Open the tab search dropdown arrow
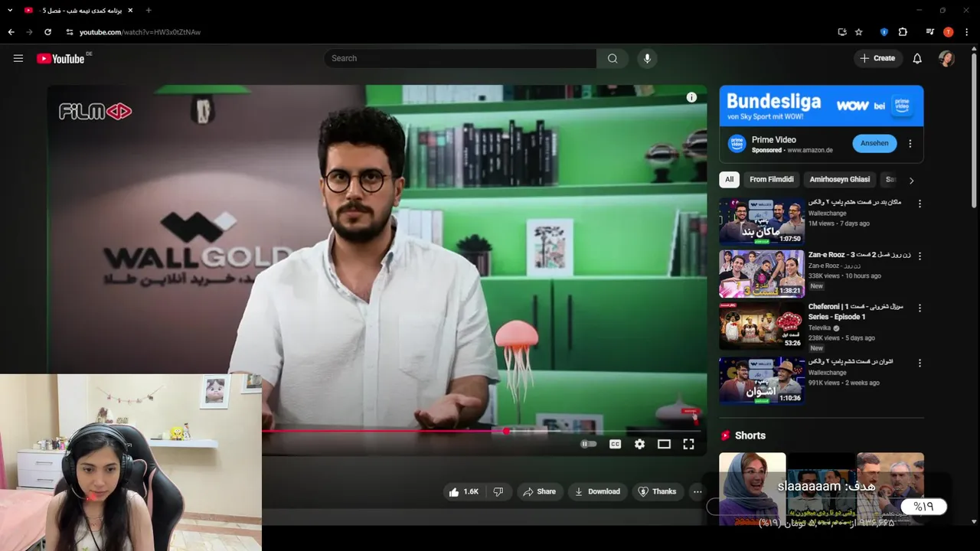 click(x=10, y=10)
